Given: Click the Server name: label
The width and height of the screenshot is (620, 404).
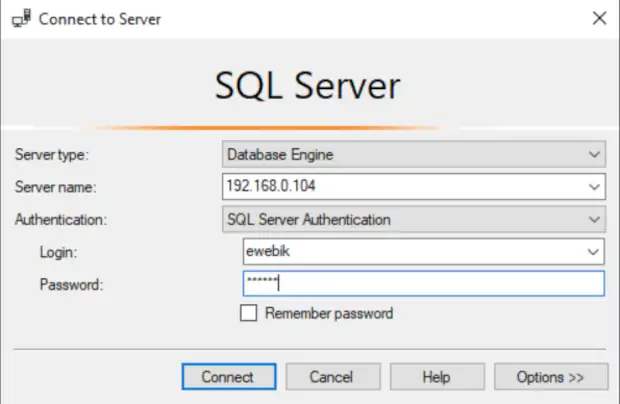Looking at the screenshot, I should pyautogui.click(x=55, y=187).
